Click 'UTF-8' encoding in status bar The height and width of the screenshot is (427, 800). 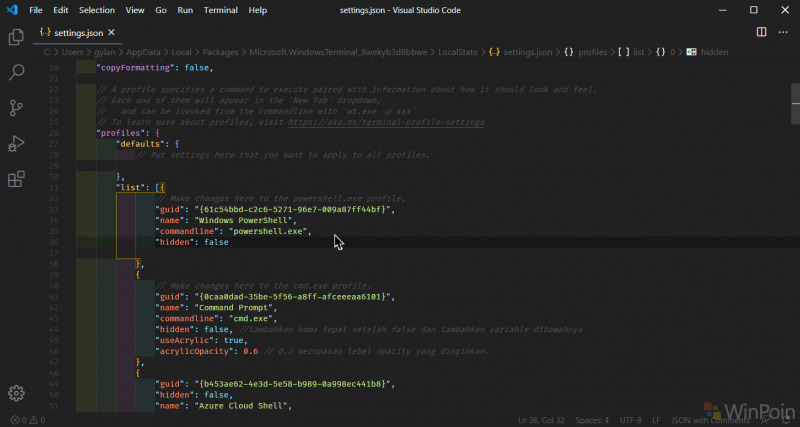[x=631, y=420]
